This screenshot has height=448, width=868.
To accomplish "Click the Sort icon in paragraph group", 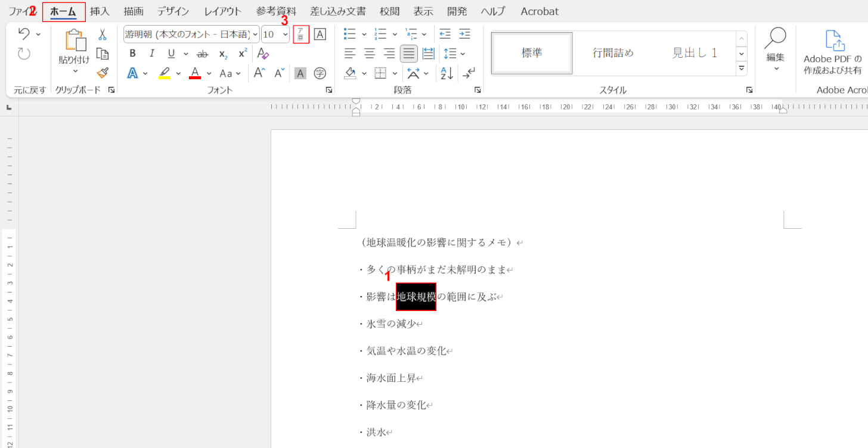I will (447, 73).
